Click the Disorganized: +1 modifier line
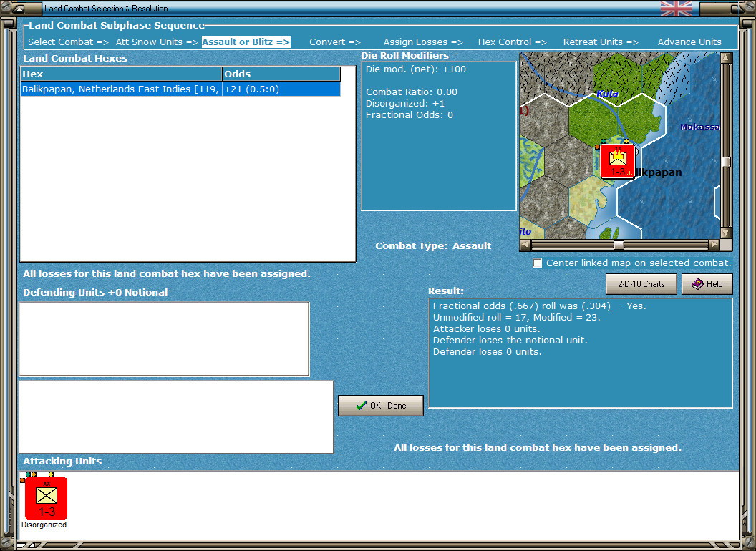The image size is (756, 551). coord(405,104)
